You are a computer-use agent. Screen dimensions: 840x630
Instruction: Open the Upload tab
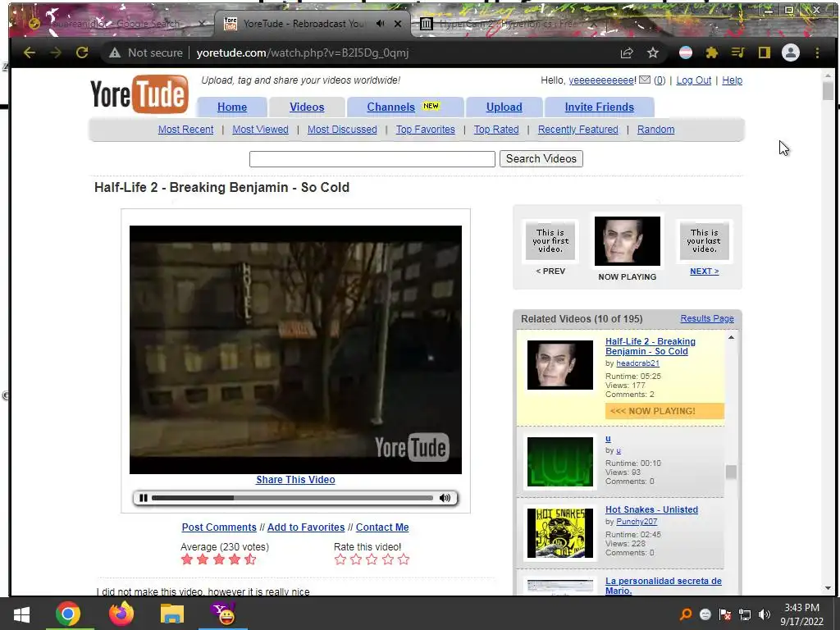point(504,107)
